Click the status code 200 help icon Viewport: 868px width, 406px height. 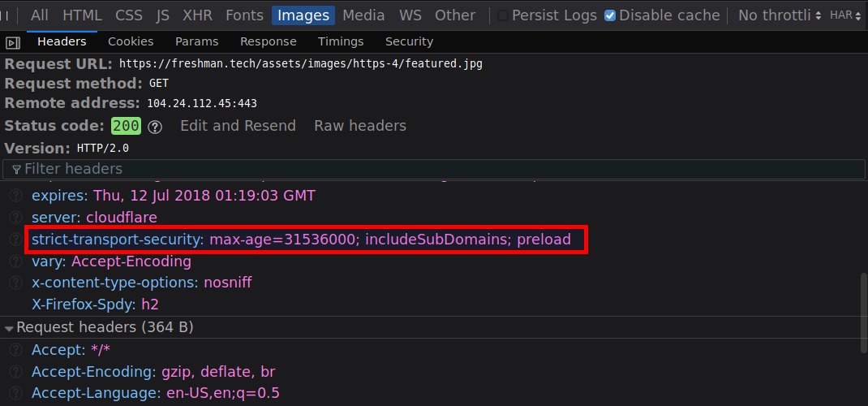155,127
